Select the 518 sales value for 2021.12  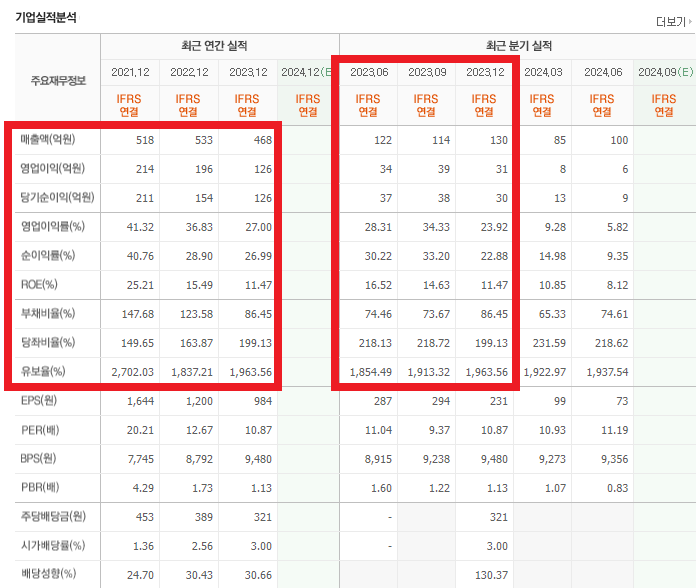145,140
